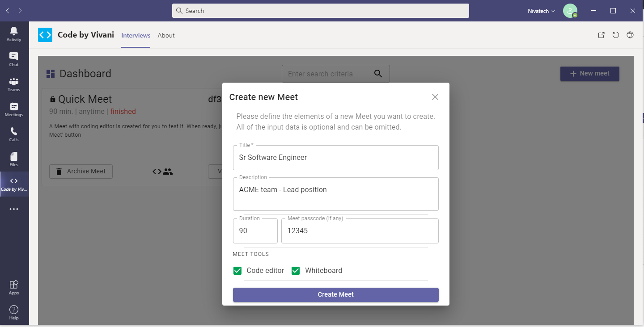Open the app in browser via pop-out icon
Viewport: 644px width, 327px height.
point(601,35)
